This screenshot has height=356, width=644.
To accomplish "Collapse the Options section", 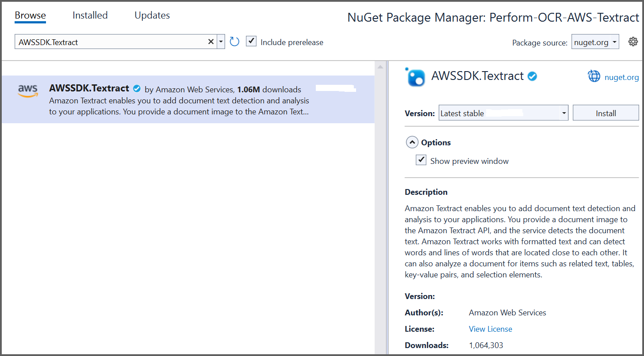I will tap(412, 142).
